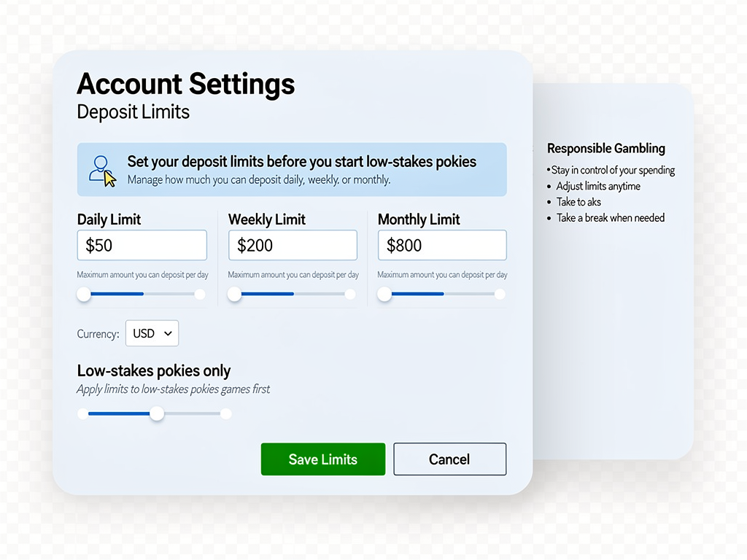Click the Responsible Gambling heading
747x560 pixels.
click(606, 149)
